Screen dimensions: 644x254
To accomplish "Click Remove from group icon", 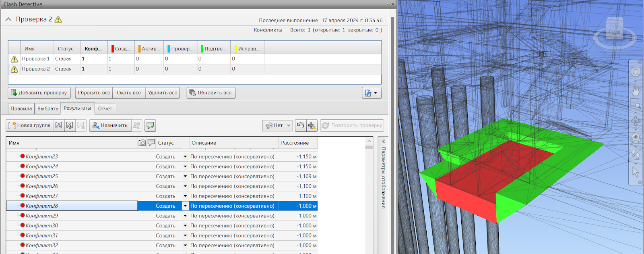I will click(70, 125).
